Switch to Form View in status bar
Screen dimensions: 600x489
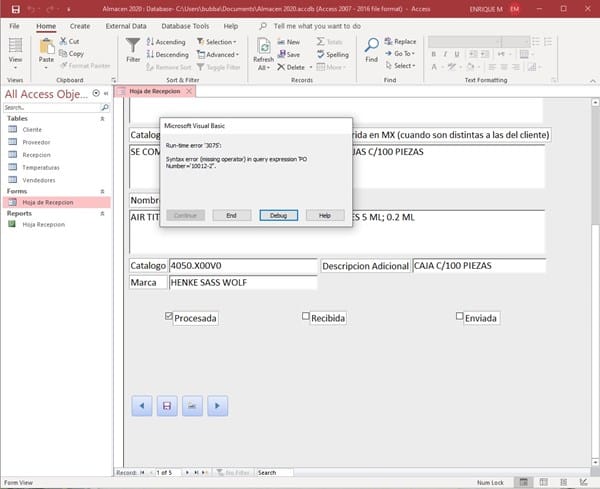click(523, 482)
